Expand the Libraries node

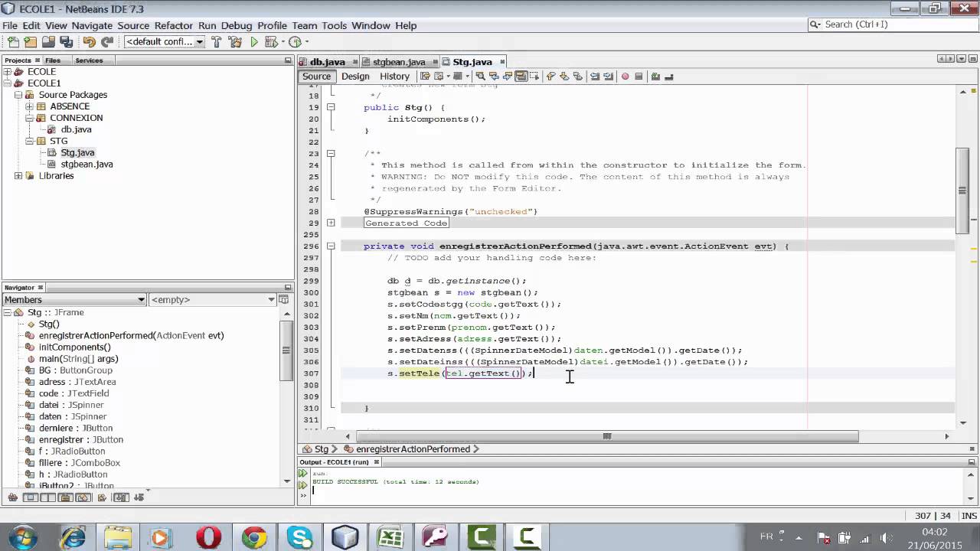[x=18, y=176]
